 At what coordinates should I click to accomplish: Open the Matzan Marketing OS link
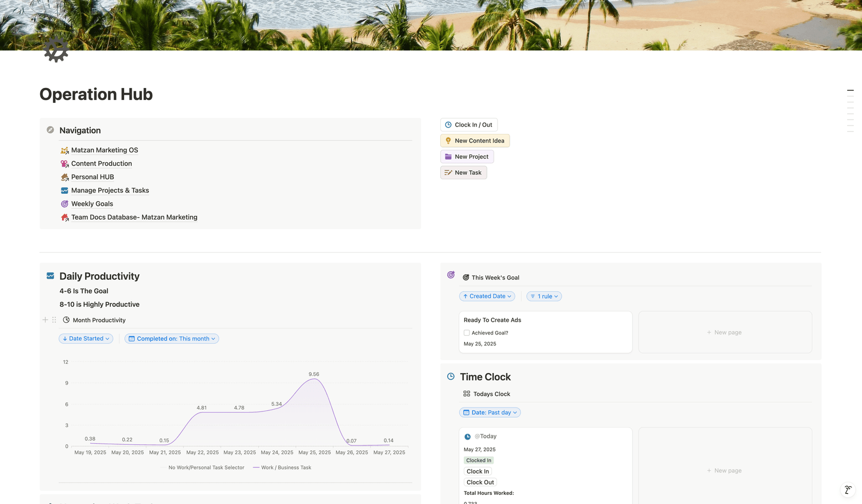coord(105,151)
